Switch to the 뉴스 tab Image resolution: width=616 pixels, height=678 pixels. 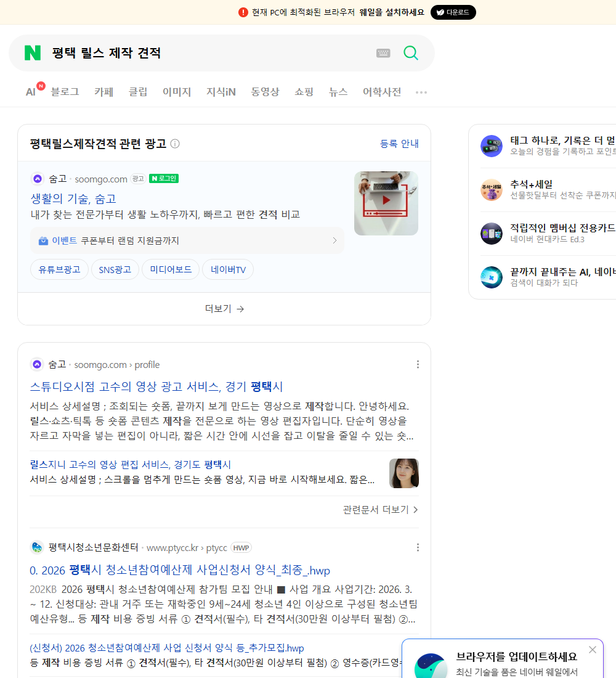click(338, 92)
